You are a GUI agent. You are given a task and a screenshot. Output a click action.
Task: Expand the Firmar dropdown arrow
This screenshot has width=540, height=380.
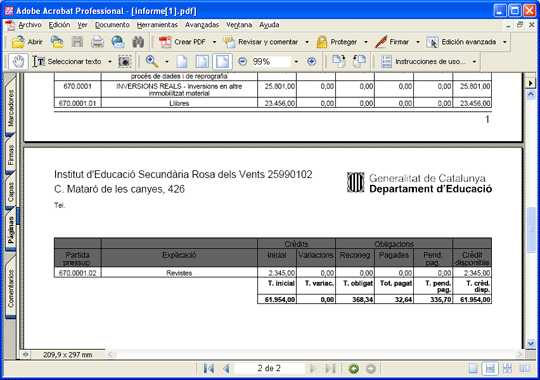(418, 42)
